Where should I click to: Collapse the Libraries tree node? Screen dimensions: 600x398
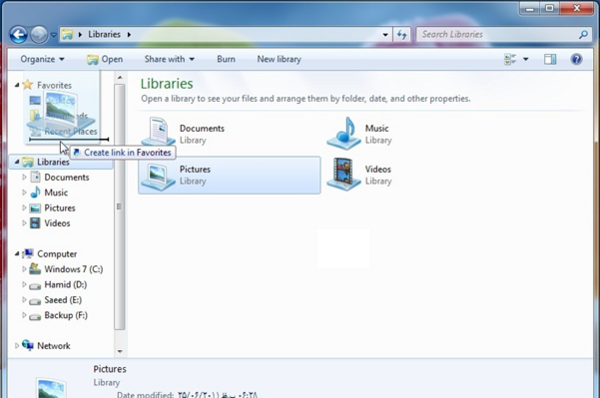pos(17,162)
